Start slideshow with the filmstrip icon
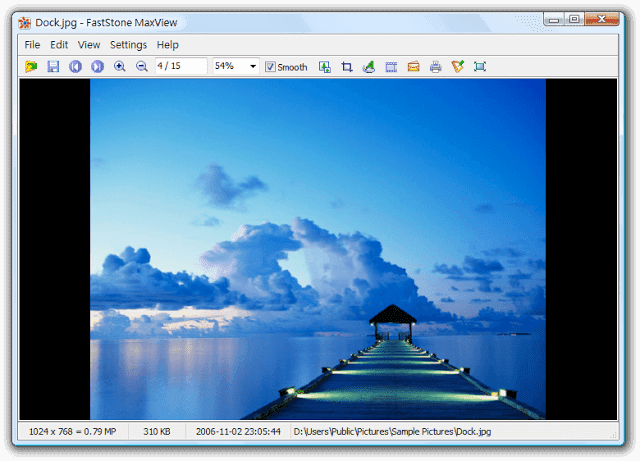Screen dimensions: 640x461 click(x=391, y=67)
